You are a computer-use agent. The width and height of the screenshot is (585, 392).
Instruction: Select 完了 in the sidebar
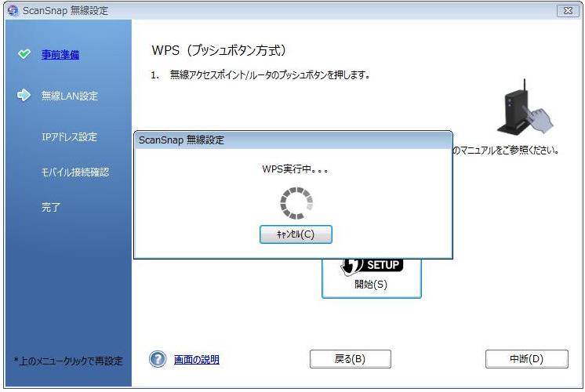(x=51, y=208)
